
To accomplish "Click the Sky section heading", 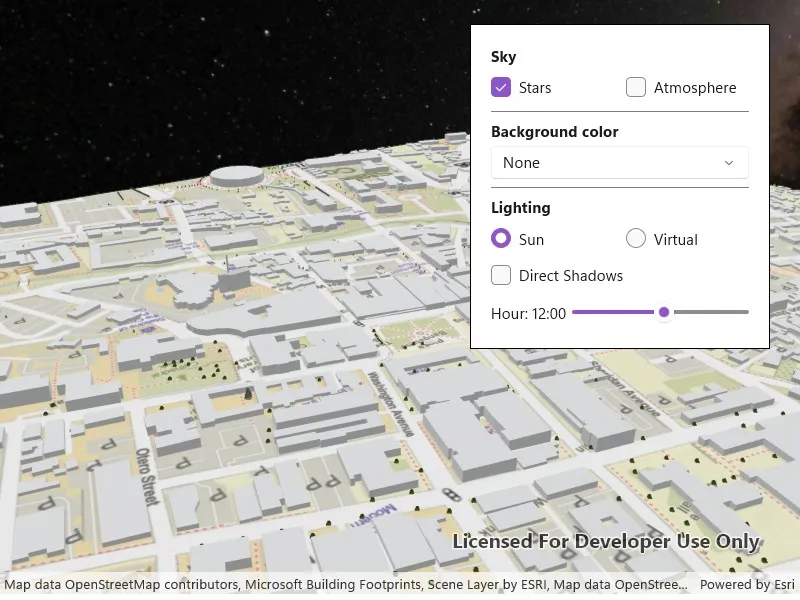I will (x=503, y=57).
